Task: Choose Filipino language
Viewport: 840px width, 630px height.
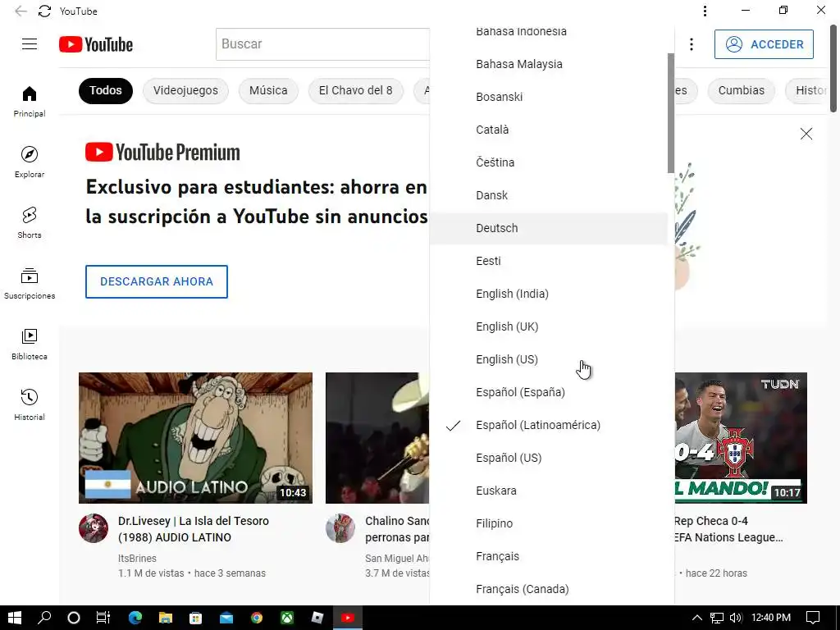Action: tap(549, 523)
